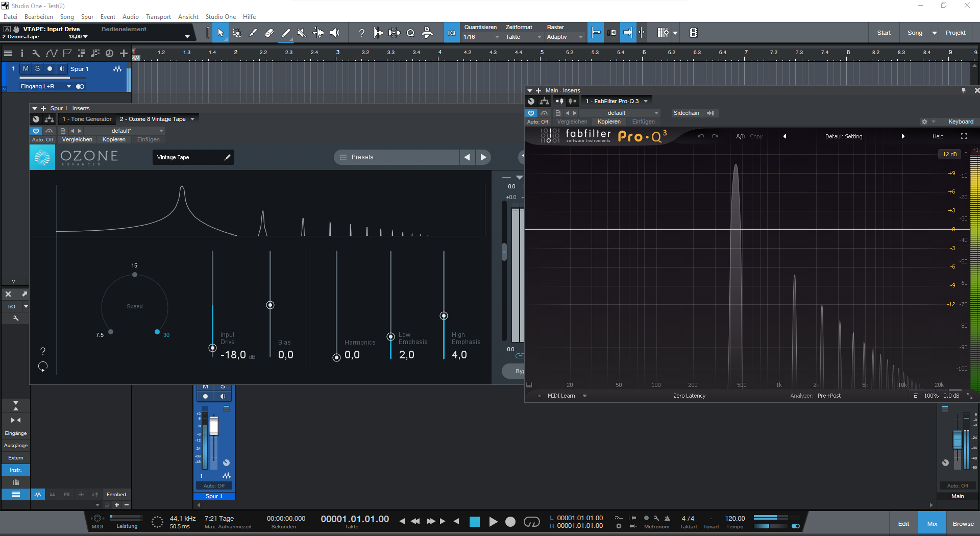Open the Transport menu
Screen dimensions: 980x536
(158, 17)
